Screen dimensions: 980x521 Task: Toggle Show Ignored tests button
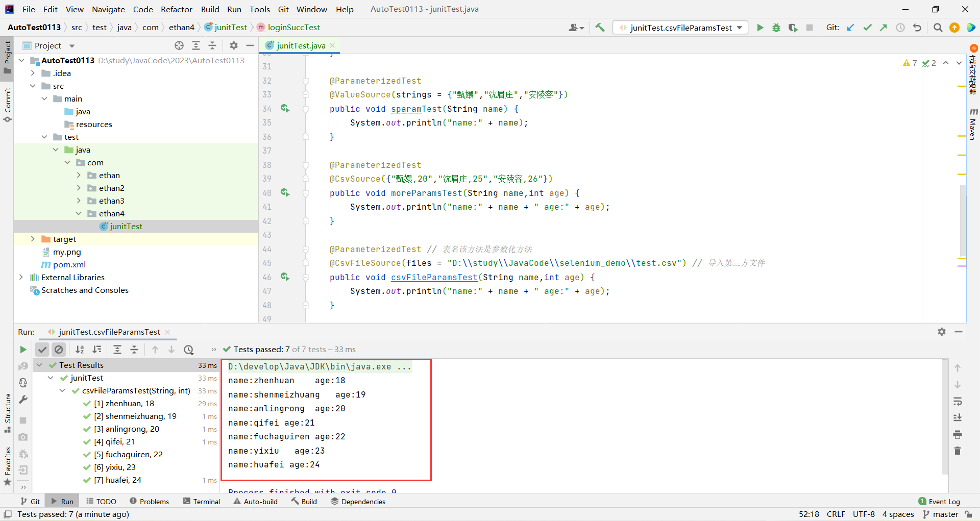click(59, 350)
